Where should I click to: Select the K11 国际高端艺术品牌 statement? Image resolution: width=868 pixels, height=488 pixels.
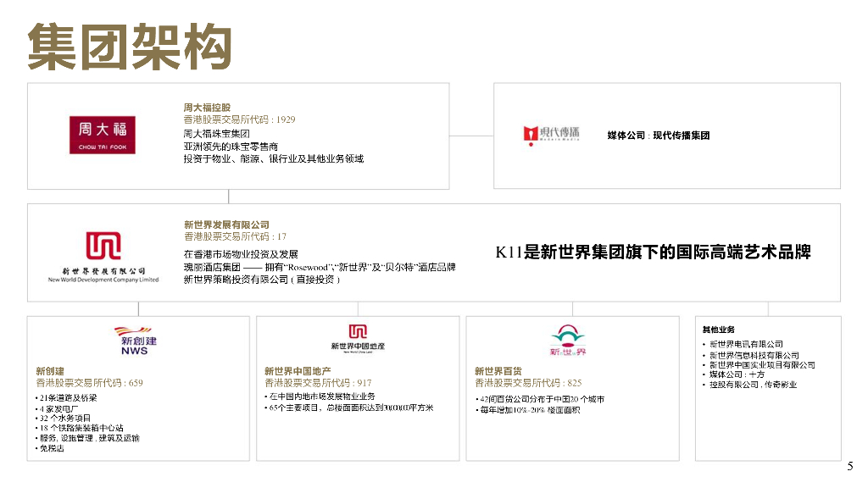pyautogui.click(x=654, y=252)
